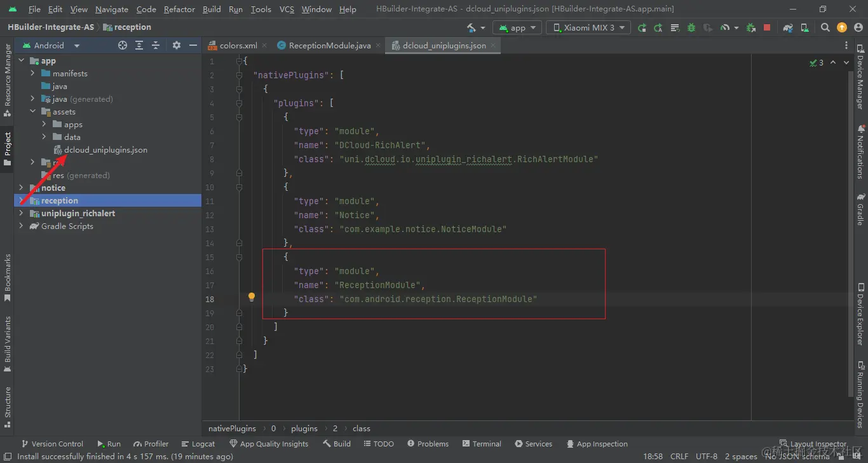Screen dimensions: 868x463
Task: Stop the running app
Action: click(767, 27)
